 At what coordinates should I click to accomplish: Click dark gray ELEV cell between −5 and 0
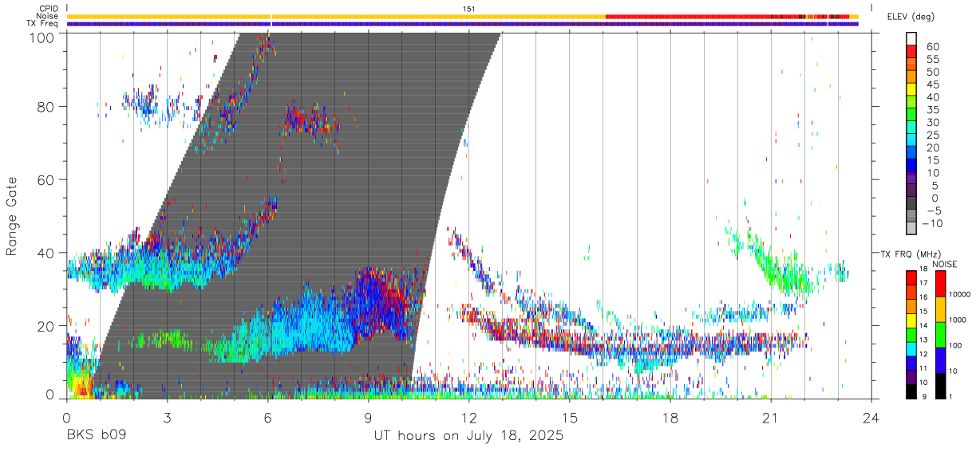point(911,204)
